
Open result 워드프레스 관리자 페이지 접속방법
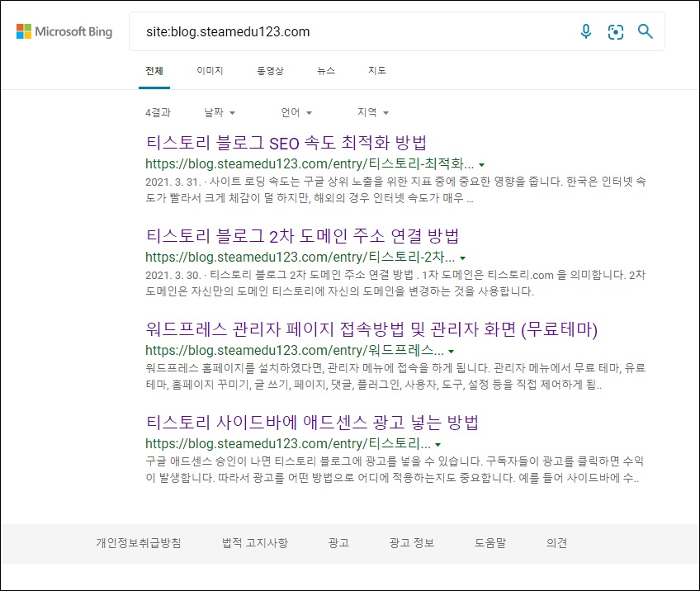click(371, 329)
